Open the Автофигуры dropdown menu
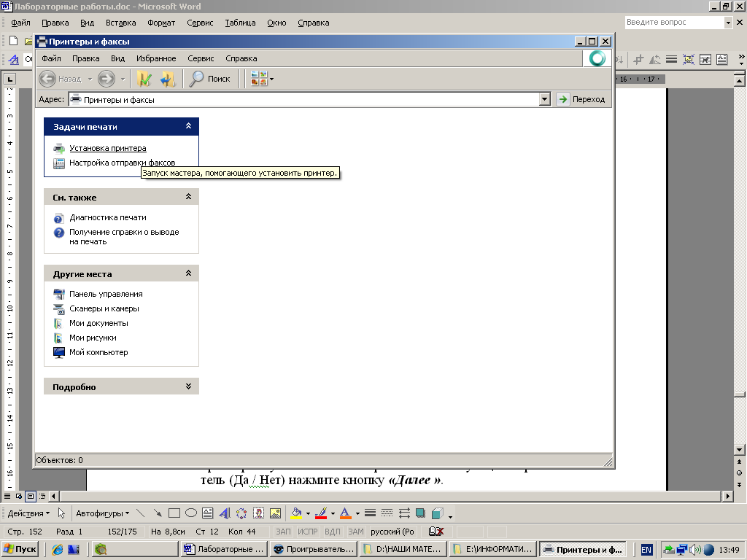Screen dimensions: 747x560 pyautogui.click(x=102, y=513)
